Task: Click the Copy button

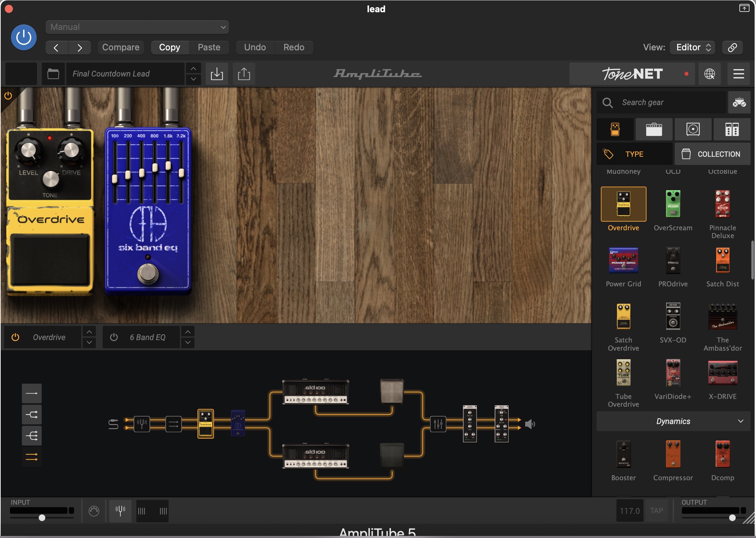Action: tap(170, 48)
